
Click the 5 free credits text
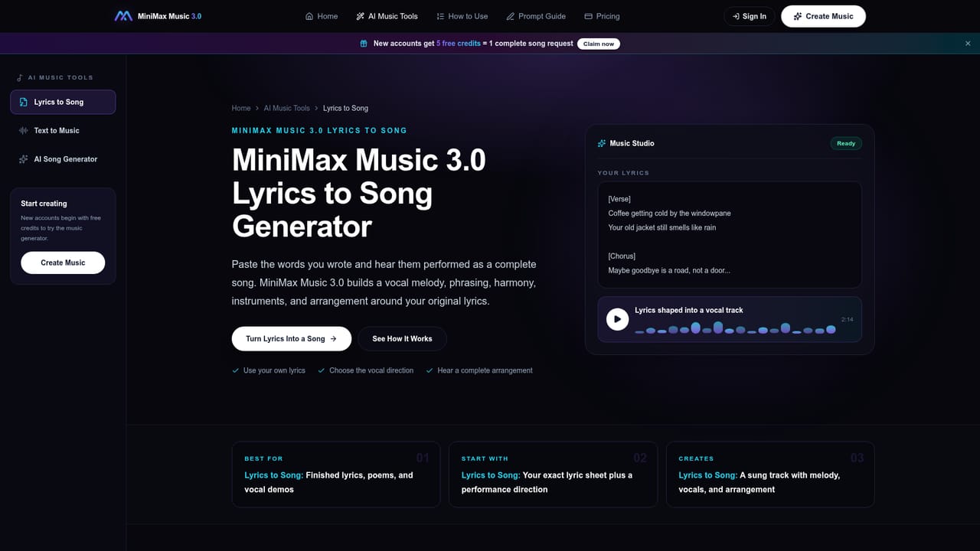point(459,44)
